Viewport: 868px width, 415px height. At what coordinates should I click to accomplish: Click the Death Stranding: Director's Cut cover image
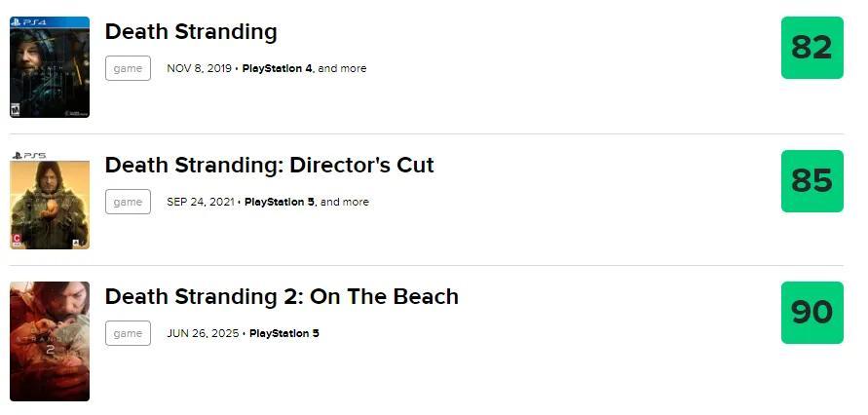click(50, 200)
